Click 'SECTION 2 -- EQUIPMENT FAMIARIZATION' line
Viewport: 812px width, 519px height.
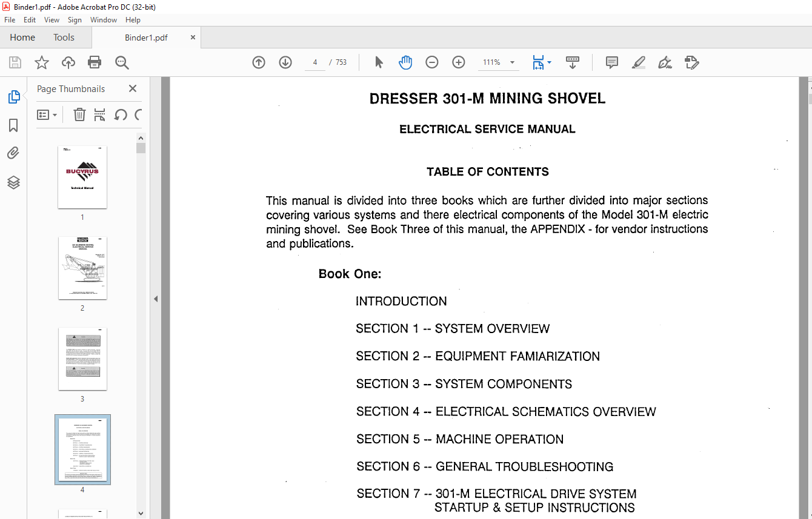[x=478, y=356]
